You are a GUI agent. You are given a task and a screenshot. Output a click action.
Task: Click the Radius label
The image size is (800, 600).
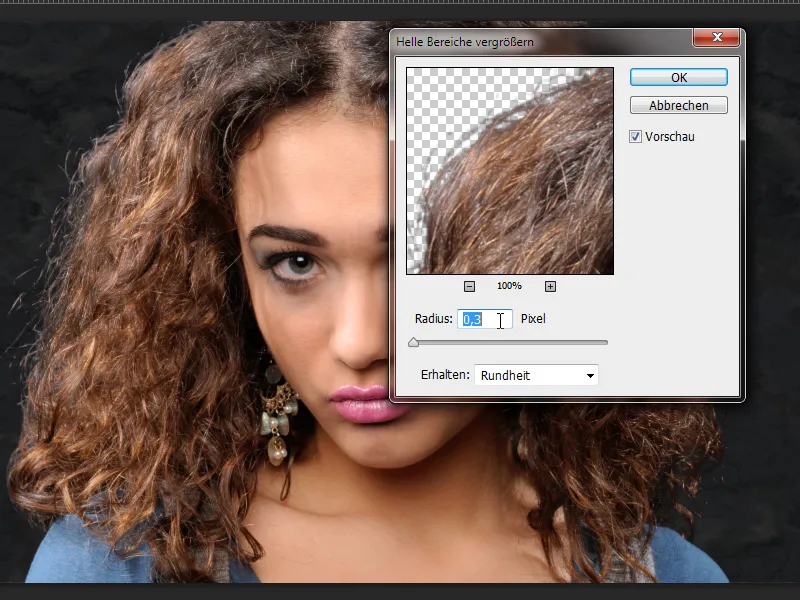(434, 319)
